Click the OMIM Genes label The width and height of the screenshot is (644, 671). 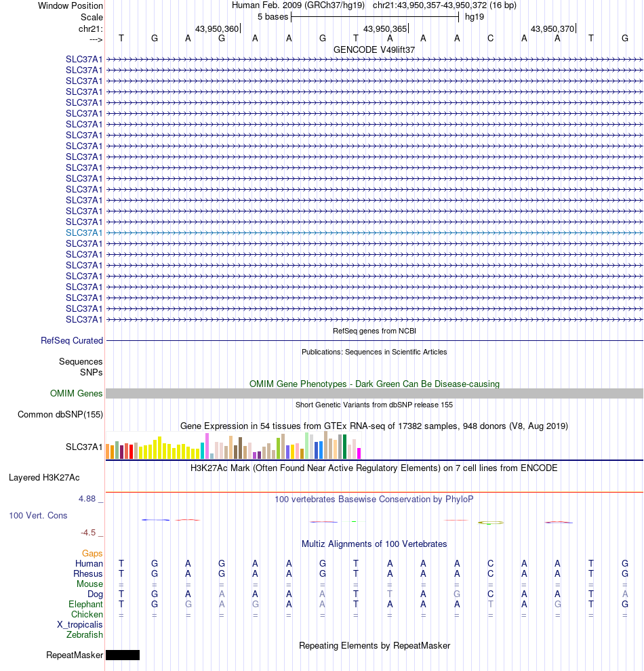pos(76,393)
